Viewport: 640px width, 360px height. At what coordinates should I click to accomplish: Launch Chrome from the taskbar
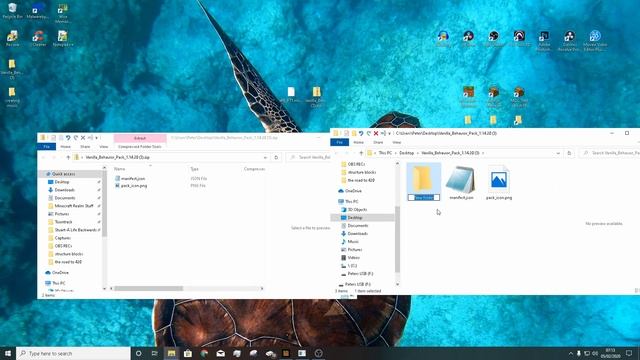click(x=204, y=353)
